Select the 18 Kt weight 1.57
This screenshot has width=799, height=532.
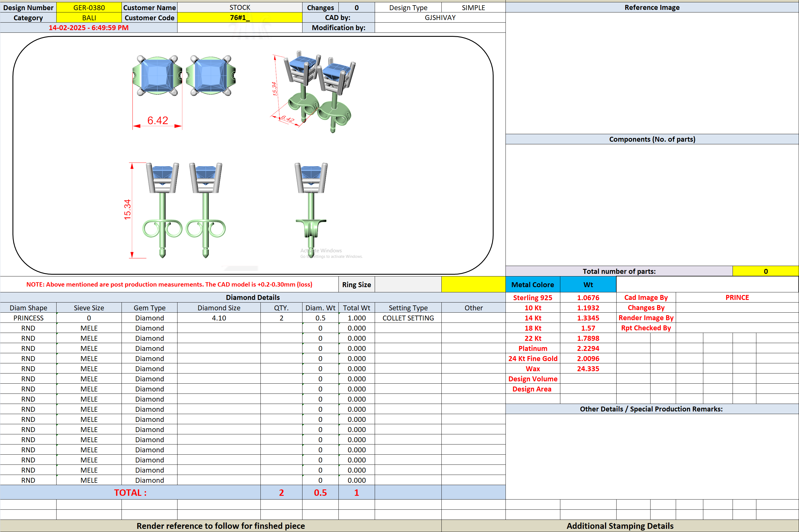click(588, 328)
